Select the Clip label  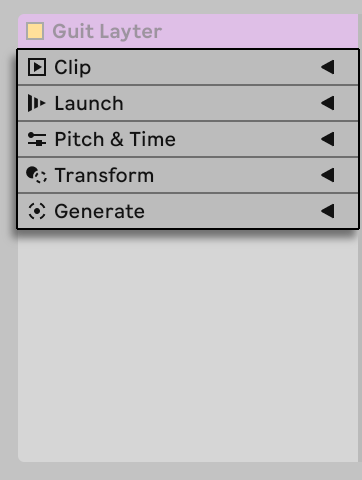point(72,68)
